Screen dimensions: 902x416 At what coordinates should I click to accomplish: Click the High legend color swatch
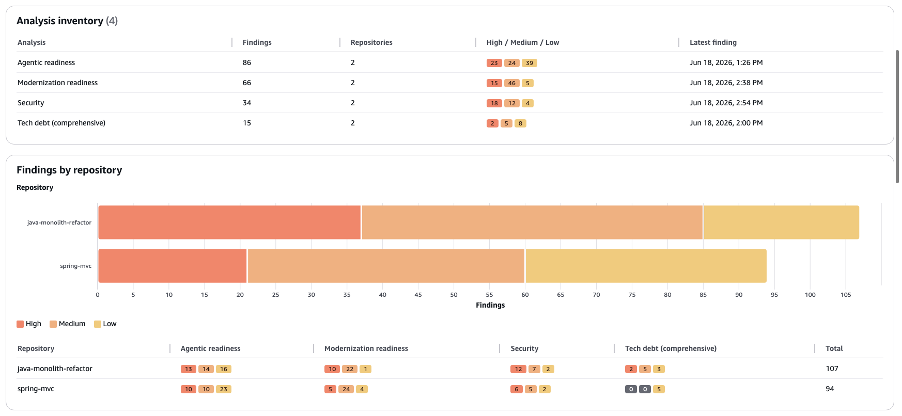tap(20, 324)
